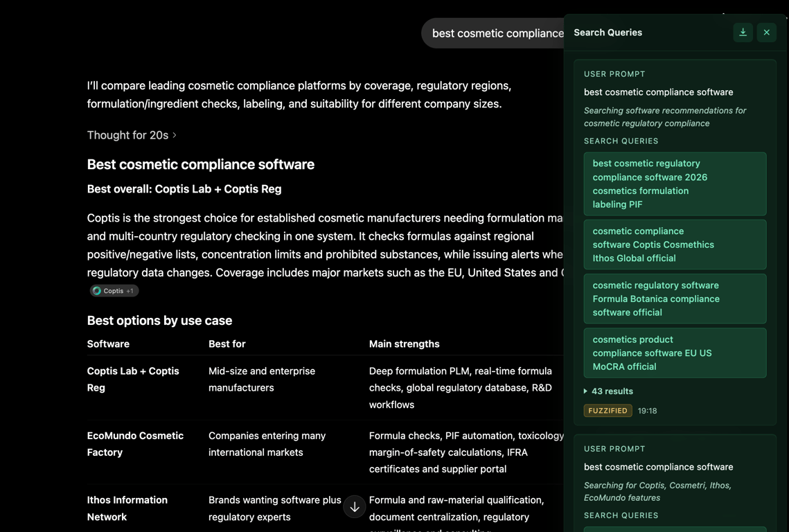The image size is (789, 532).
Task: Click 'Best overall: Coptis Lab + Coptis Reg'
Action: coord(184,189)
